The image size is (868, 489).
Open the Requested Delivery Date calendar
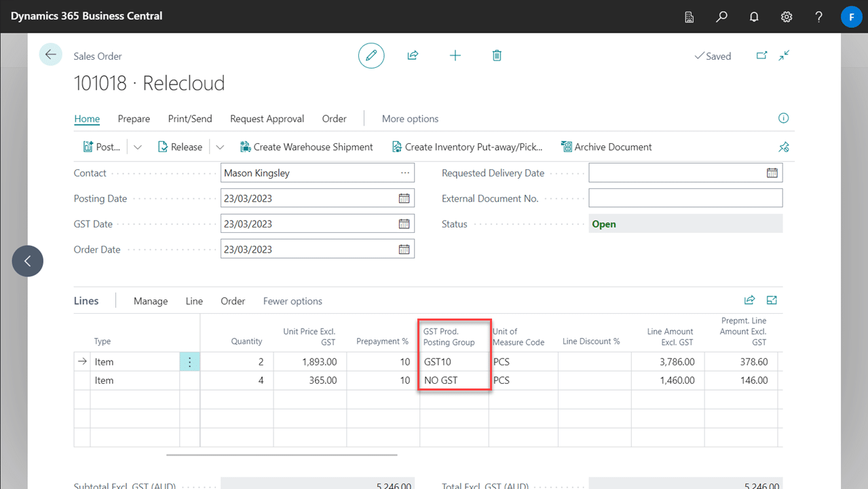click(772, 173)
